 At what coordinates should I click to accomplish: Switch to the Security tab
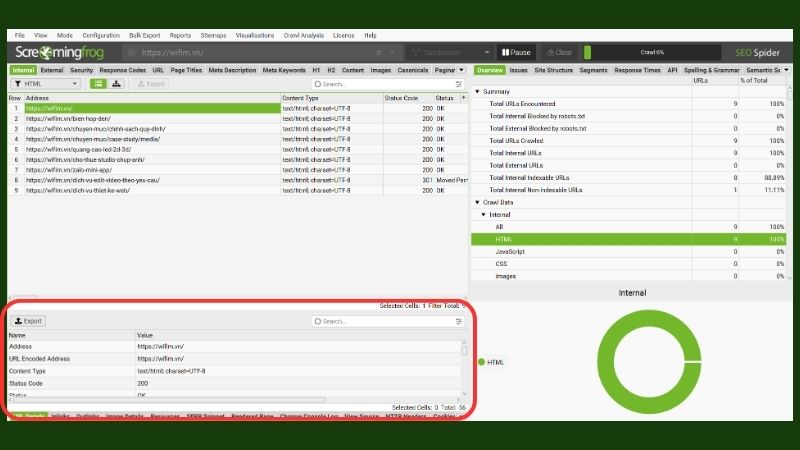click(82, 70)
